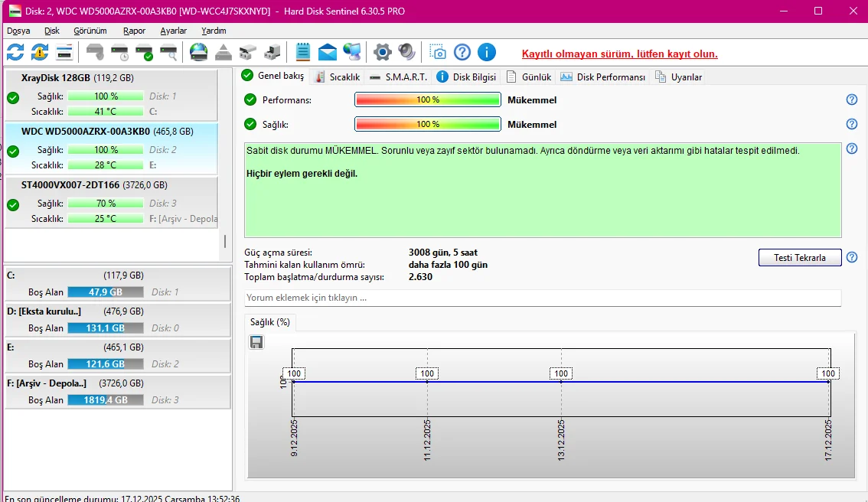Click the refresh icon with yellow warning sign
The image size is (868, 502).
click(x=40, y=52)
